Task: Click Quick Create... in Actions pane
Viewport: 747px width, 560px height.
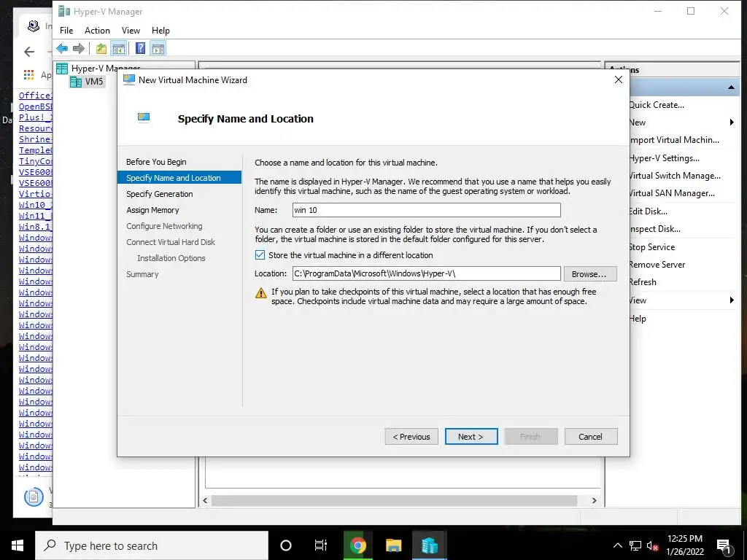Action: (657, 105)
